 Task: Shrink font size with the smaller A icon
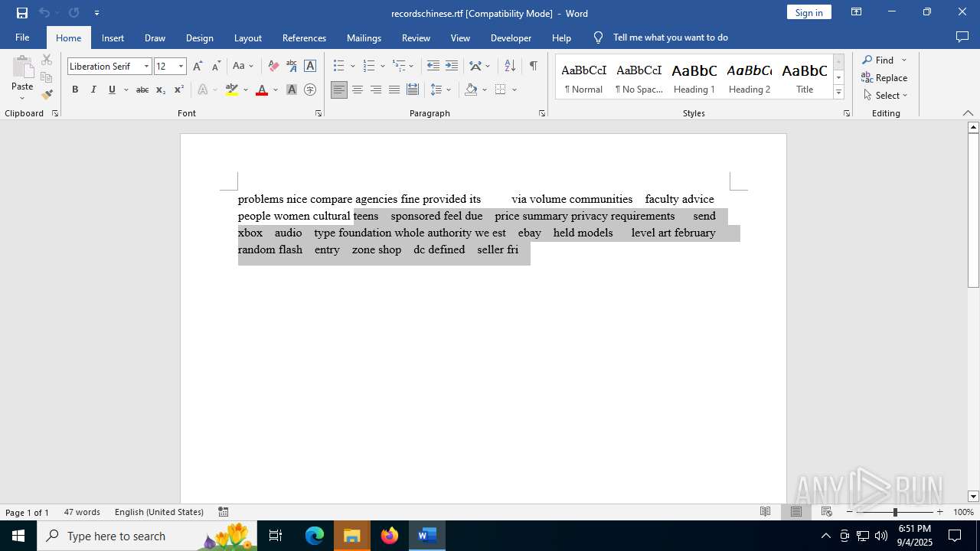point(216,67)
